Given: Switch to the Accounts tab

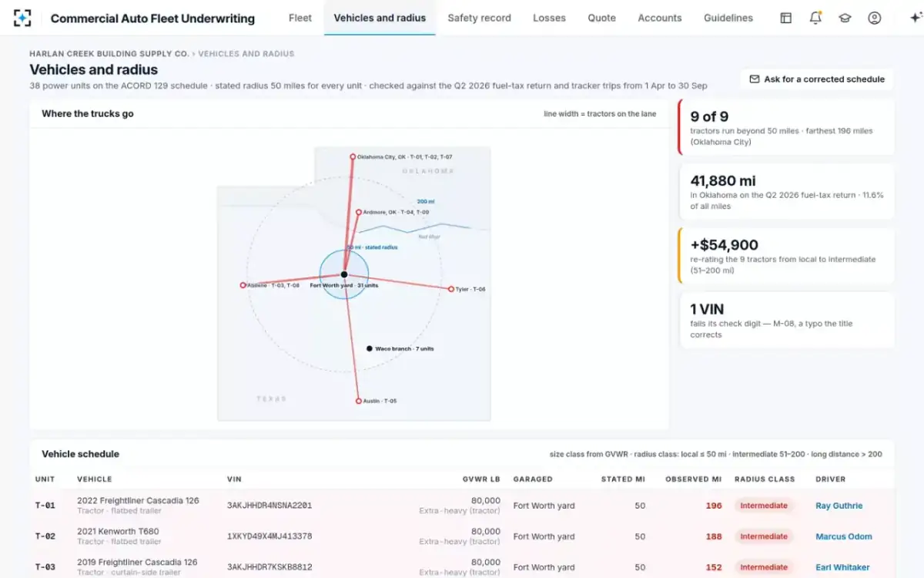Looking at the screenshot, I should (x=660, y=18).
